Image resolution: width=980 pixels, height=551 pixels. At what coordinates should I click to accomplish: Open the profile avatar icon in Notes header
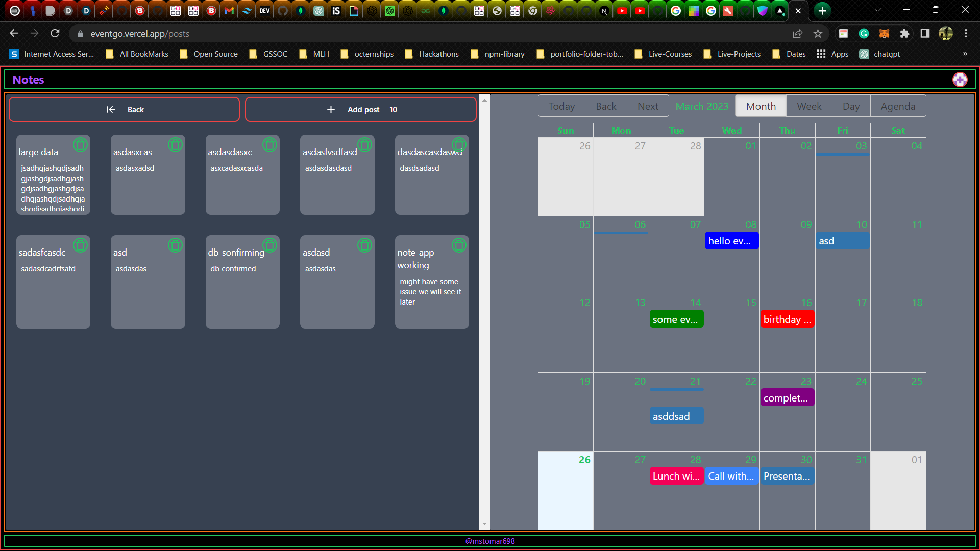(x=960, y=80)
